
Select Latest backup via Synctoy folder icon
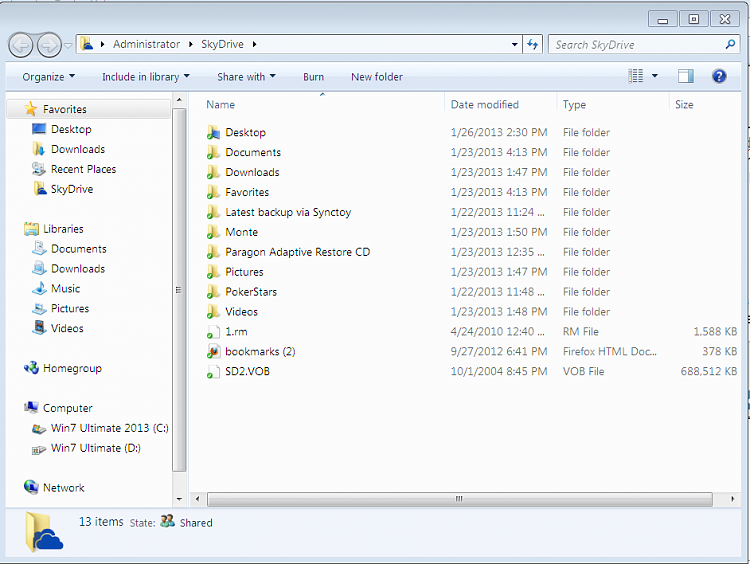click(x=213, y=212)
